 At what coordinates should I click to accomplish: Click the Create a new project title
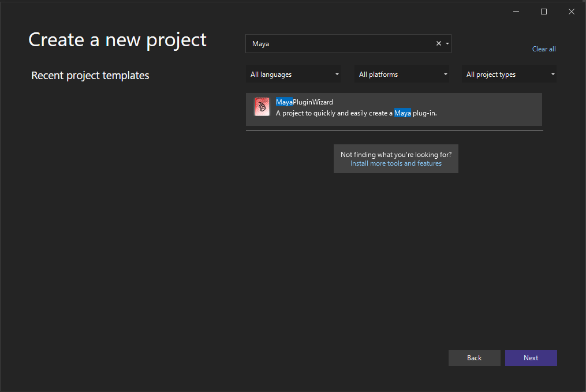[117, 40]
